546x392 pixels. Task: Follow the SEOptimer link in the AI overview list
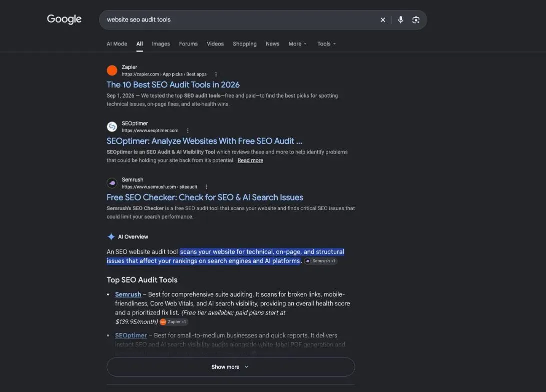131,335
